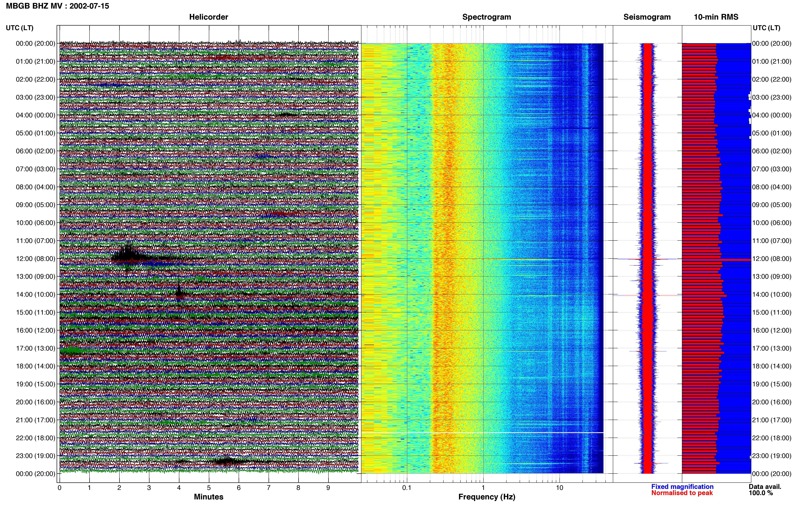Click the Frequency (Hz) axis title

click(487, 497)
